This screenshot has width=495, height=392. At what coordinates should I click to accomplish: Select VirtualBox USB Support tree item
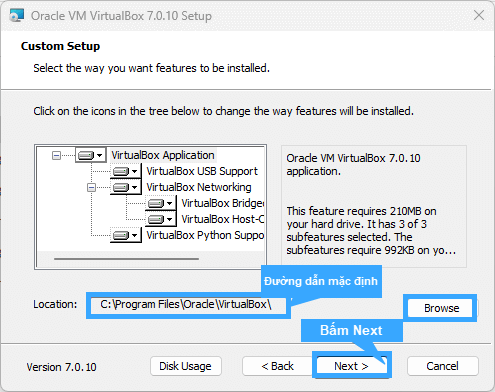(x=202, y=171)
